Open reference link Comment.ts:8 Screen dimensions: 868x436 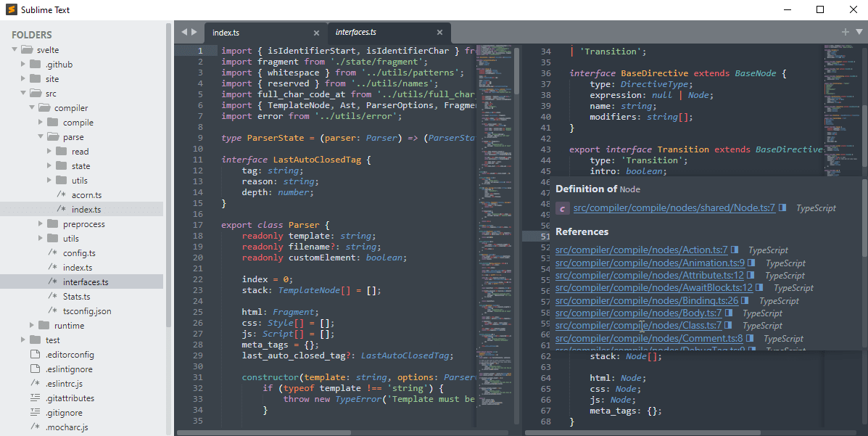coord(649,339)
